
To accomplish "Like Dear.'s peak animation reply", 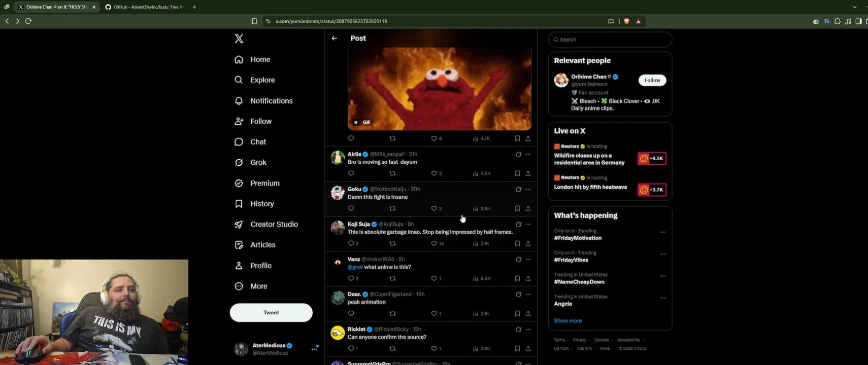I will (x=434, y=313).
